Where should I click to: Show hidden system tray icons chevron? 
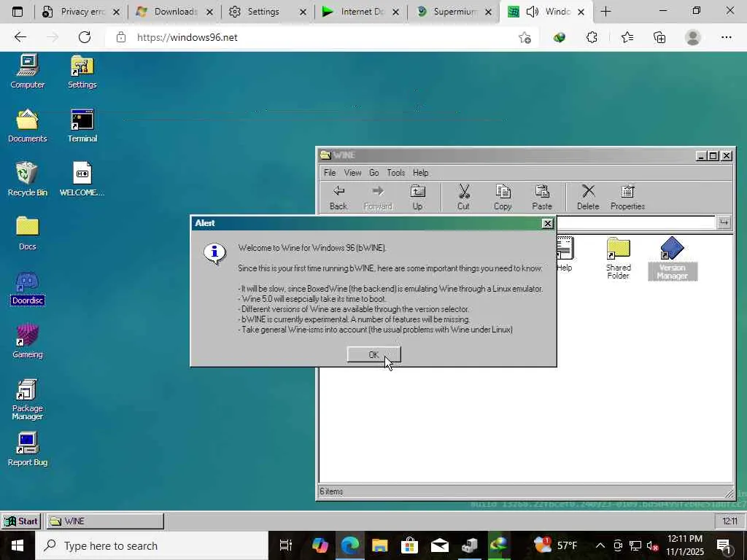click(600, 545)
